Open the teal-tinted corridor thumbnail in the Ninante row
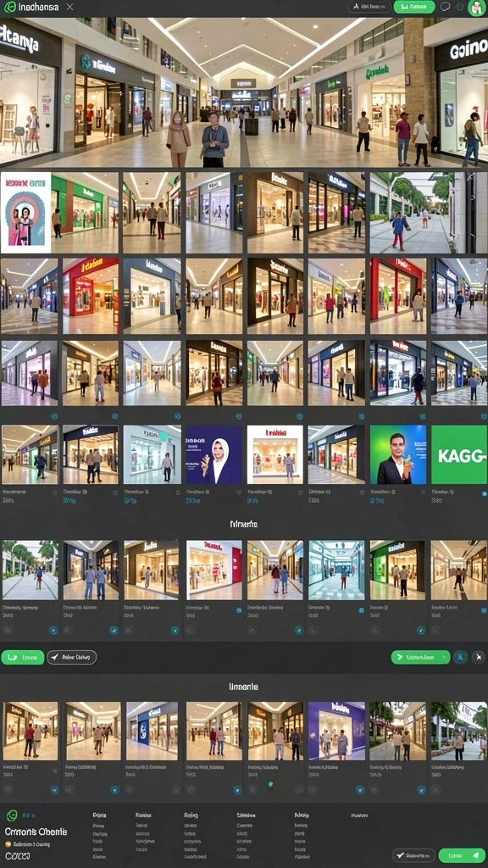488x868 pixels. coord(336,570)
